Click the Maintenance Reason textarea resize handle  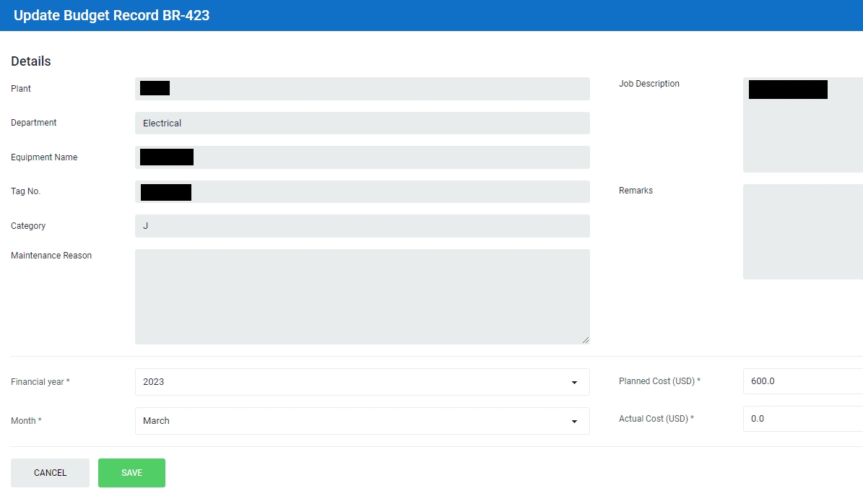click(585, 339)
